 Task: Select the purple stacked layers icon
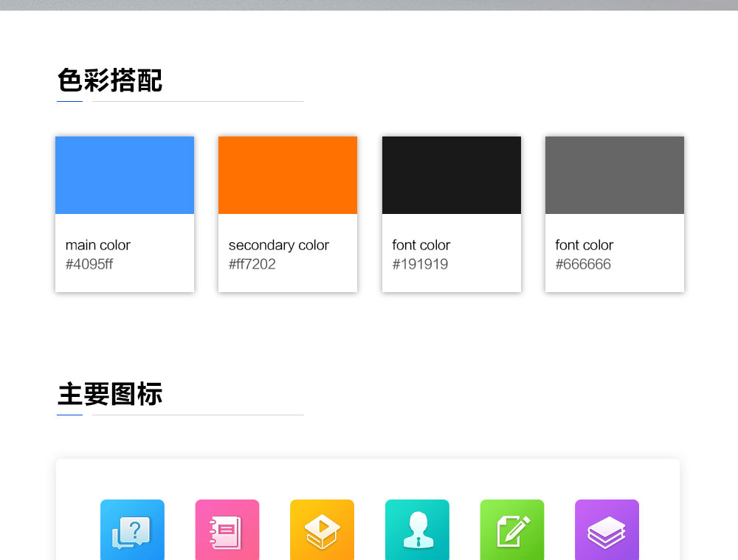tap(607, 530)
